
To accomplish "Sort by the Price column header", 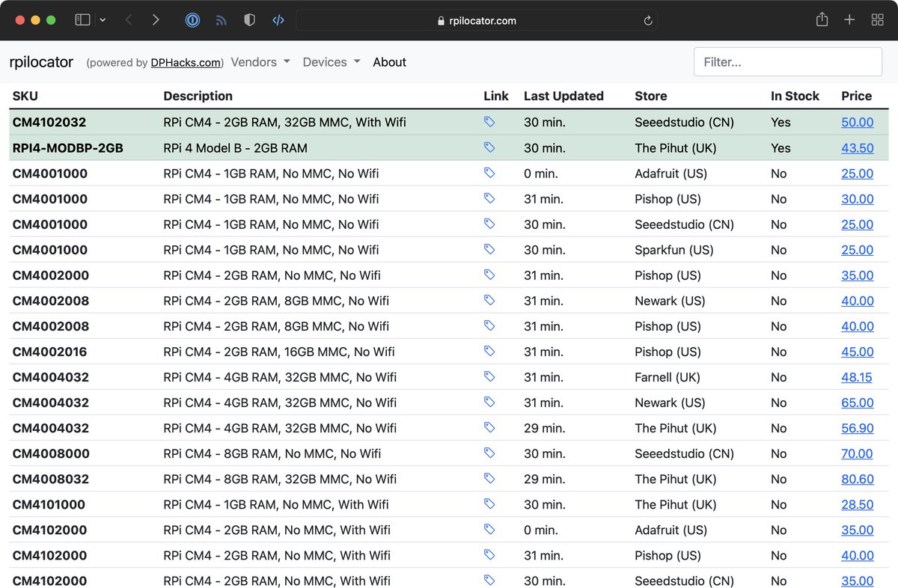I will 856,96.
